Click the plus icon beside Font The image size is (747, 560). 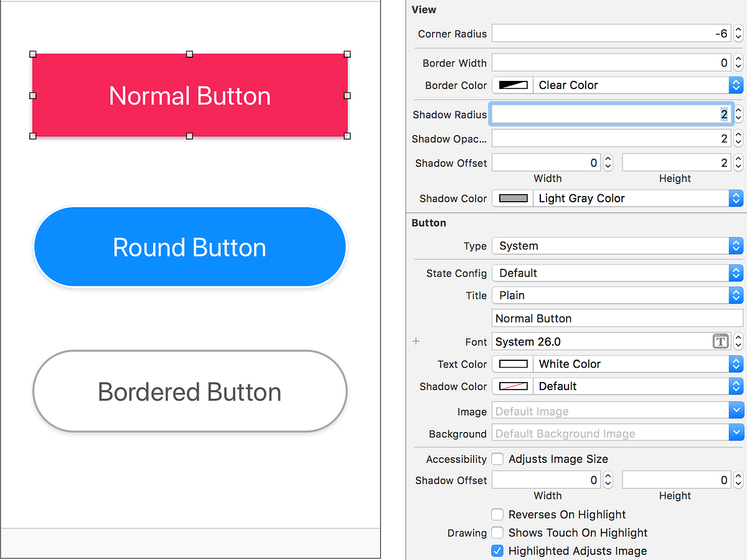[415, 341]
